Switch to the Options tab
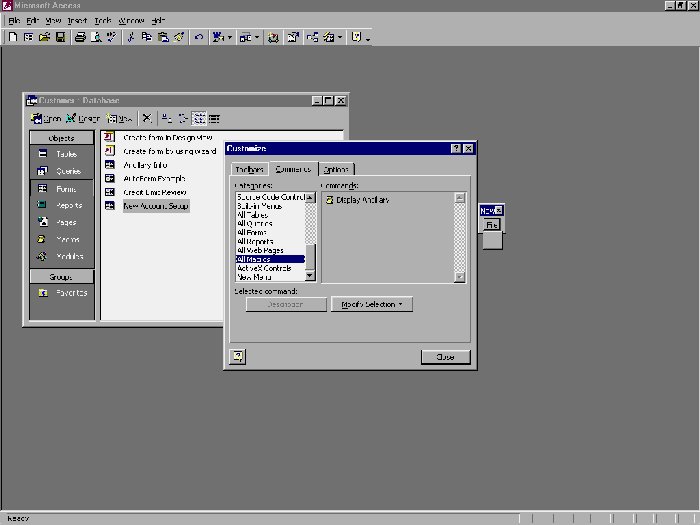 338,169
